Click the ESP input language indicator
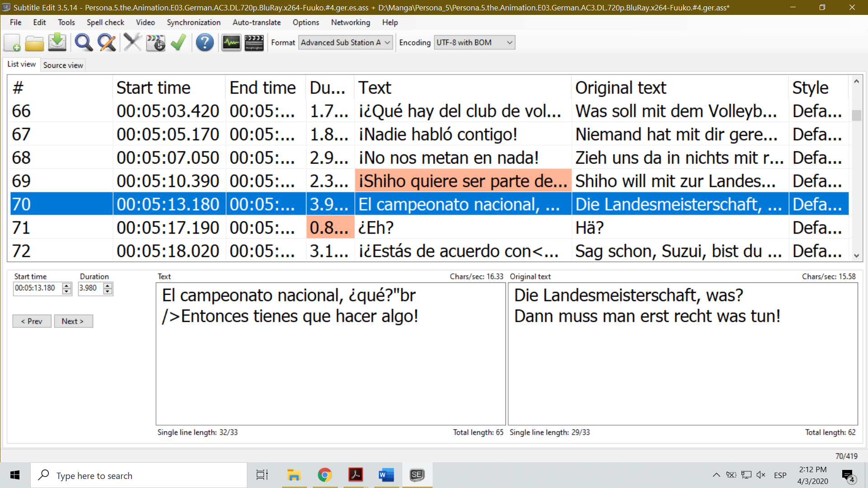868x488 pixels. coord(780,475)
